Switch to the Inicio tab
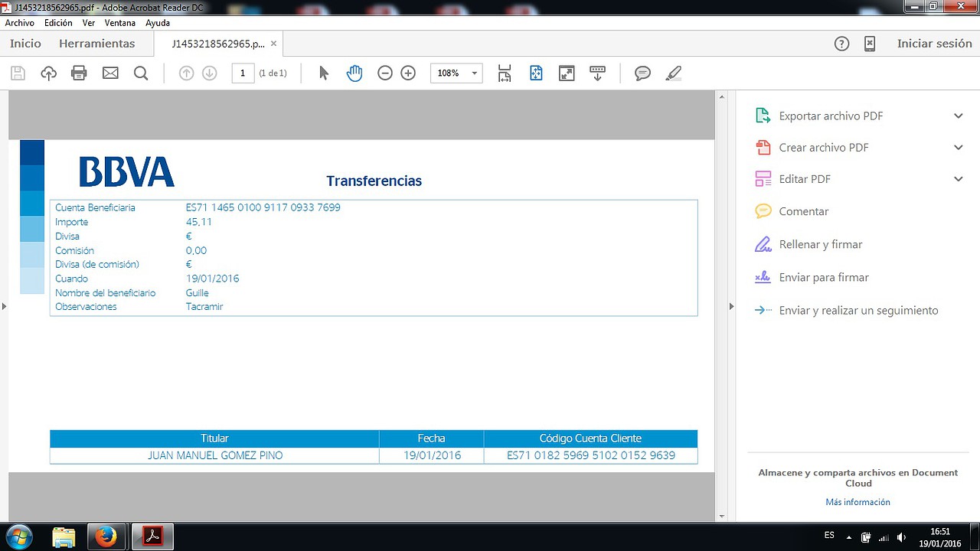The width and height of the screenshot is (980, 551). (x=25, y=44)
